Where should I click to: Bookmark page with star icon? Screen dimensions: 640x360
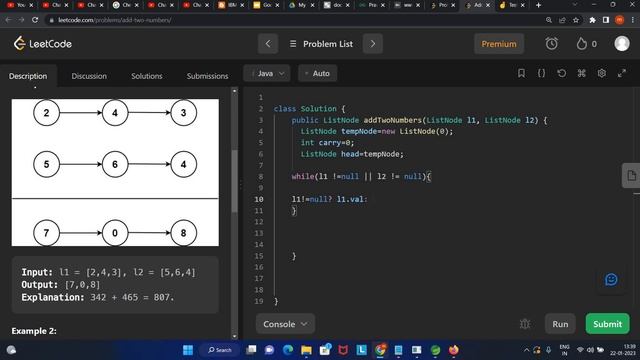coord(576,20)
